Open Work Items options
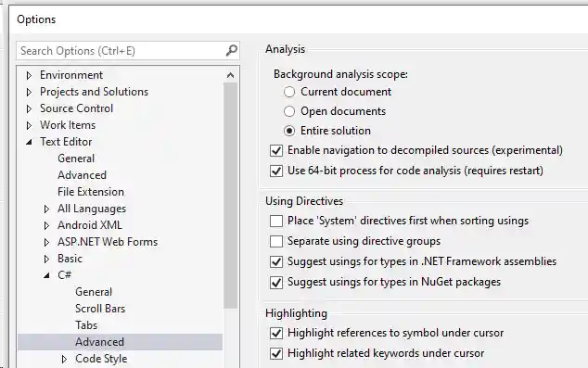The image size is (588, 368). click(x=68, y=125)
